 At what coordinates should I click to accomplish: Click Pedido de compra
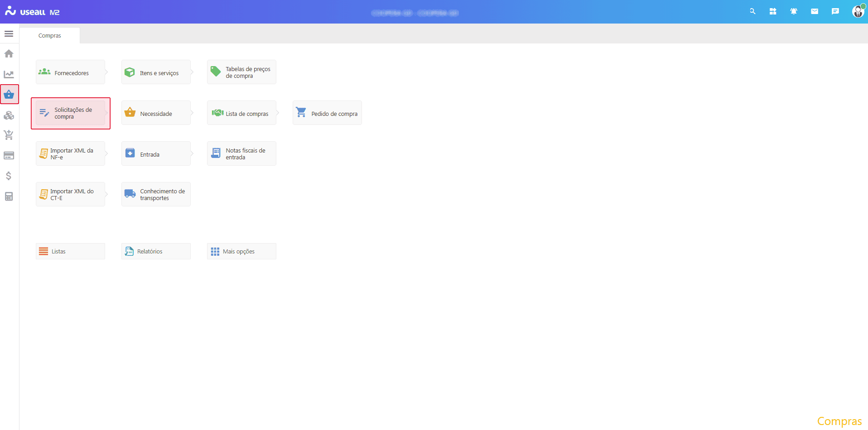point(327,113)
